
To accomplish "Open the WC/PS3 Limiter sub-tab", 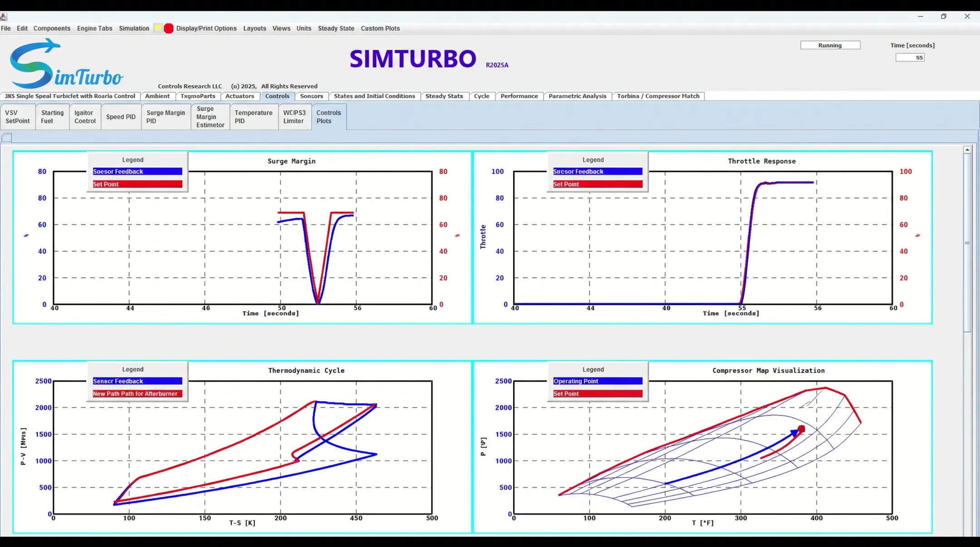I will click(294, 117).
